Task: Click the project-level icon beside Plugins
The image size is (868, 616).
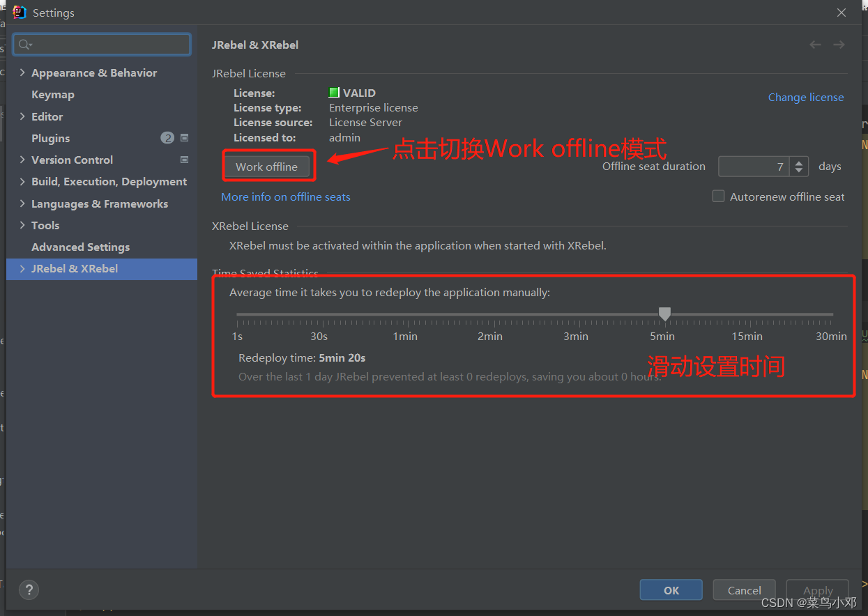Action: 185,138
